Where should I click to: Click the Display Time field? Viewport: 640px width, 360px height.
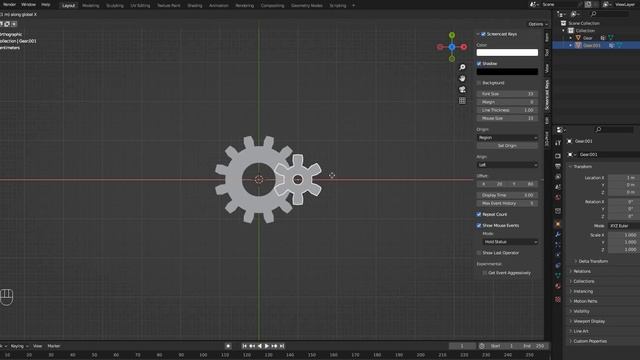click(507, 195)
